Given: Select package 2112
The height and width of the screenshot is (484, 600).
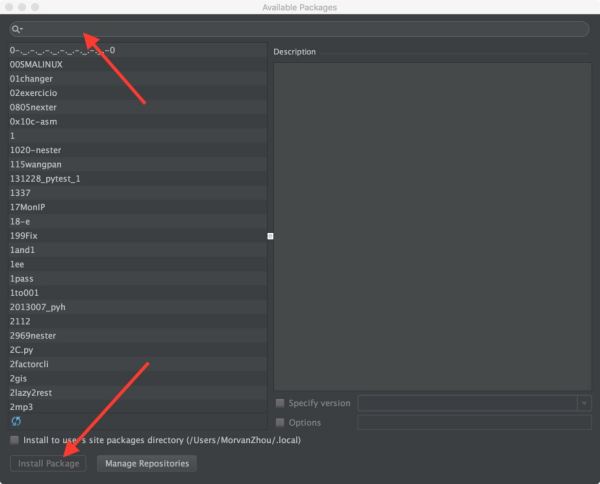Looking at the screenshot, I should pyautogui.click(x=138, y=321).
